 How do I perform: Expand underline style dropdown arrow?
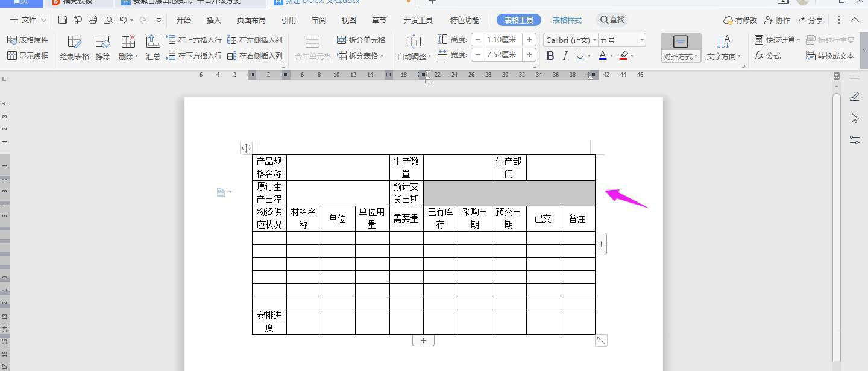[589, 56]
